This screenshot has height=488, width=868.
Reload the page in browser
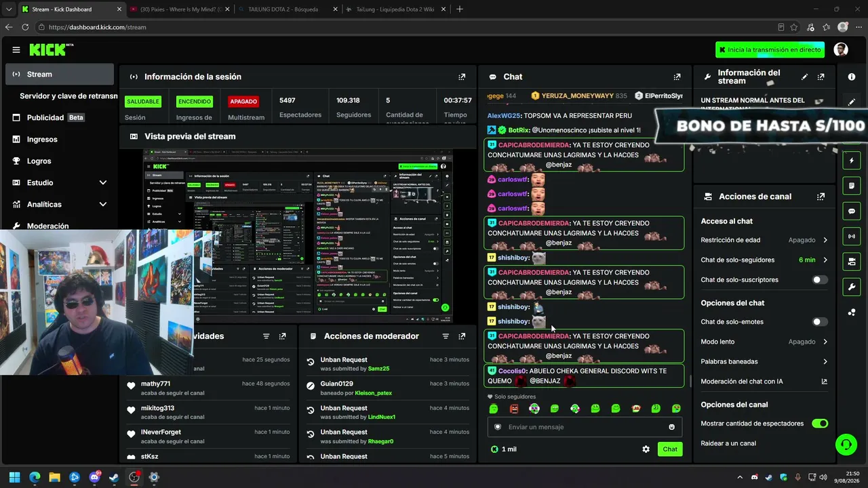25,27
